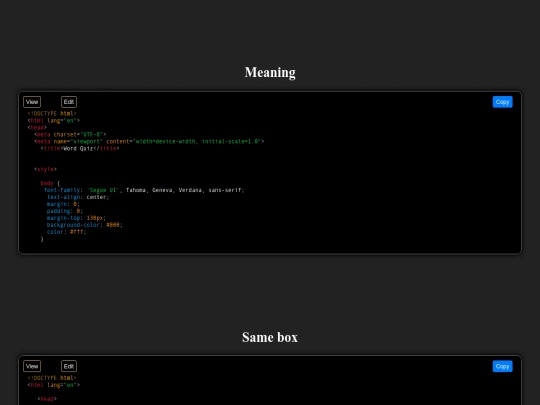Open View in the Same box panel
540x405 pixels.
pyautogui.click(x=32, y=366)
